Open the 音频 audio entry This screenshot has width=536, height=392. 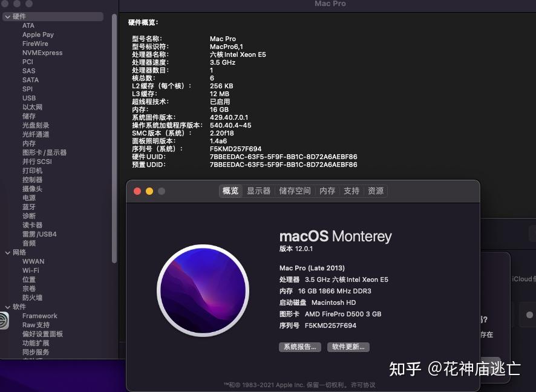coord(29,243)
